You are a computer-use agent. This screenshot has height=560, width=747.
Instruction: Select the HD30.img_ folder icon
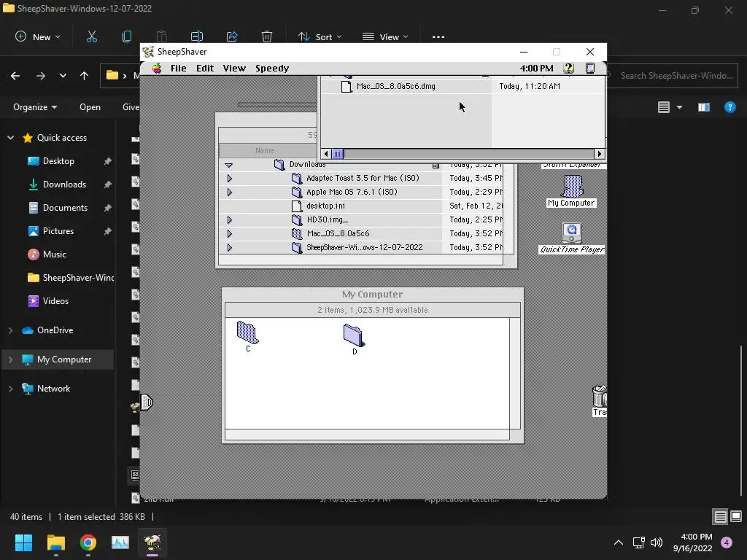[297, 220]
